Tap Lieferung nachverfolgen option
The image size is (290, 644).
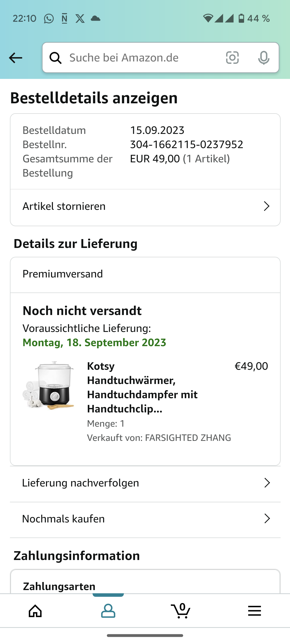tap(81, 483)
